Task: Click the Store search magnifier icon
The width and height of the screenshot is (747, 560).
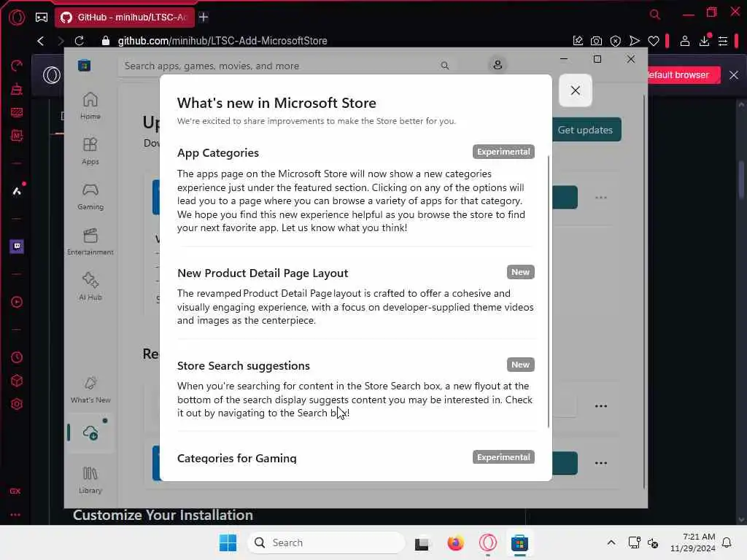Action: coord(444,66)
